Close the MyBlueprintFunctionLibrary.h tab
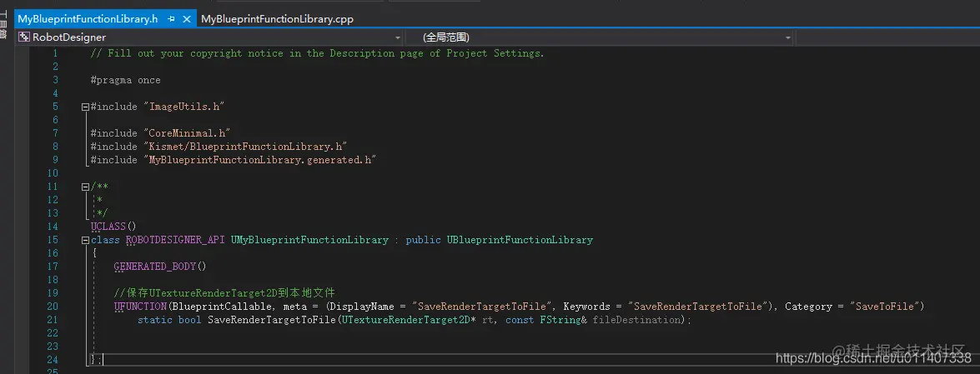Viewport: 980px width, 374px height. [186, 19]
